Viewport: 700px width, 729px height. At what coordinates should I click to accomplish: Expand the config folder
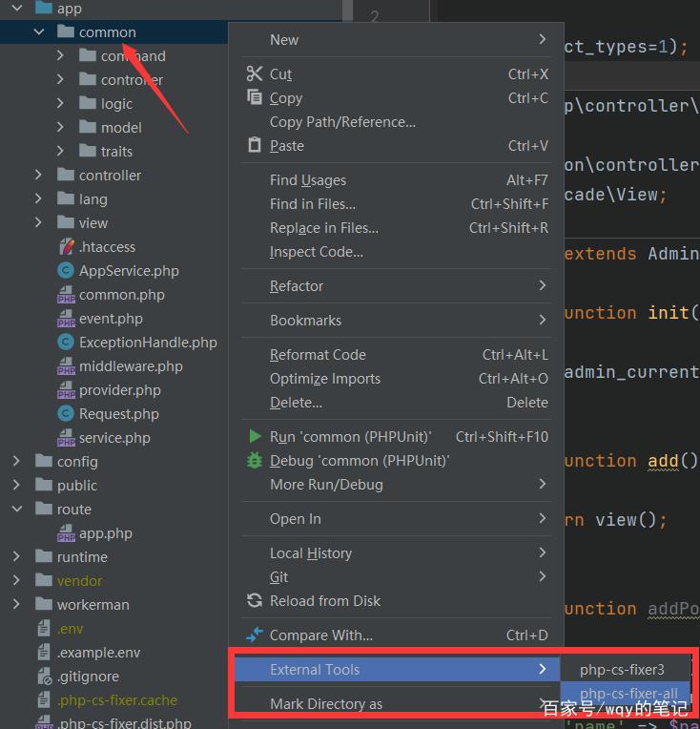pyautogui.click(x=16, y=461)
